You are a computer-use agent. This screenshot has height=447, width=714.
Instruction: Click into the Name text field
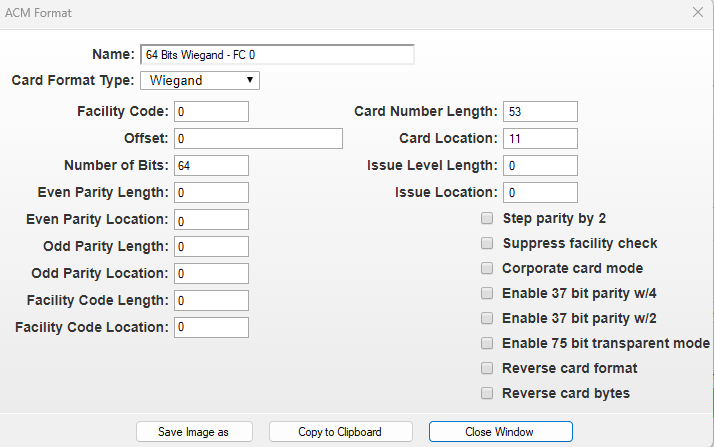click(277, 55)
